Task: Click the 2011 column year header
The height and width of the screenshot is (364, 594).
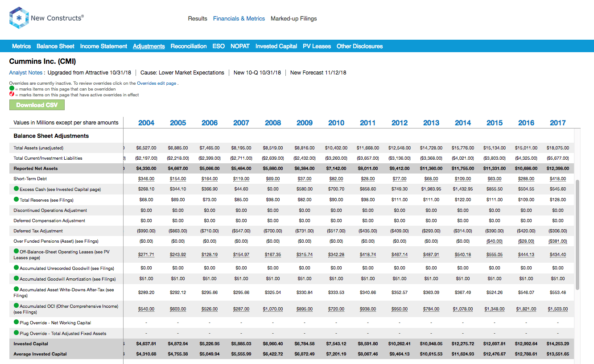Action: 368,123
